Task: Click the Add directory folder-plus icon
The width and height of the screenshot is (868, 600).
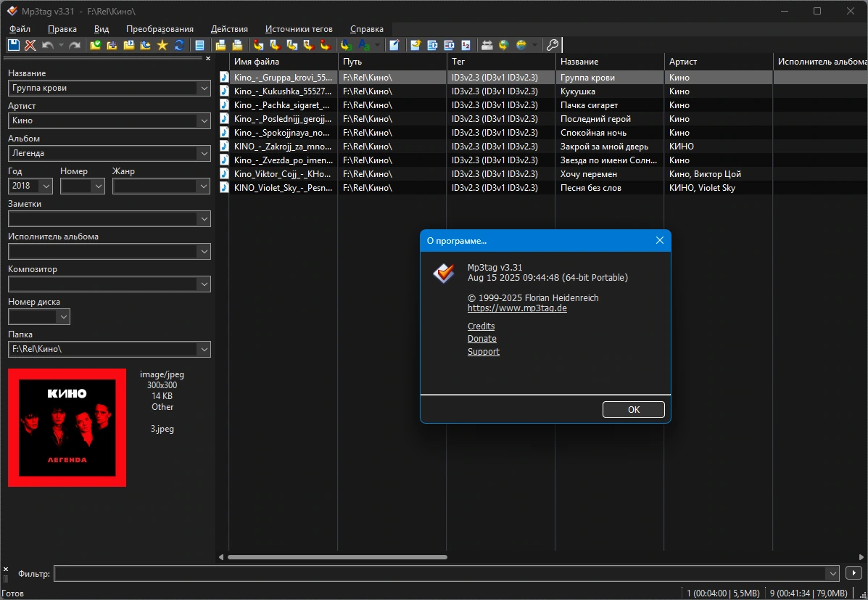Action: point(112,45)
